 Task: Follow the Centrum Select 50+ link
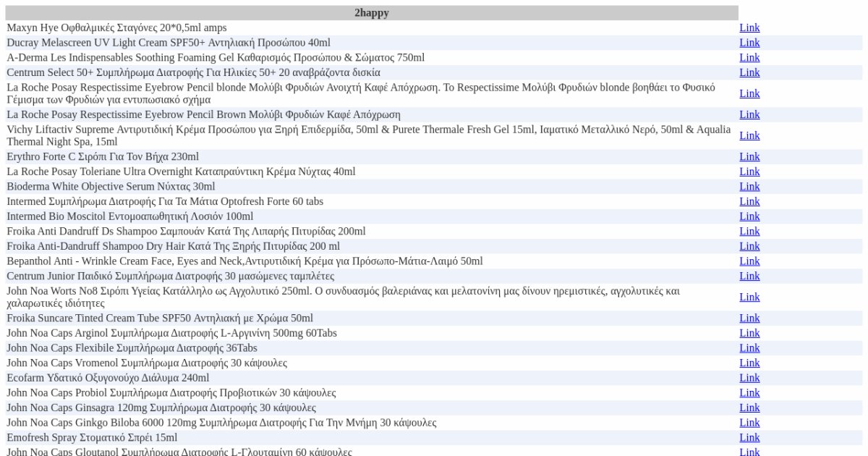coord(749,72)
